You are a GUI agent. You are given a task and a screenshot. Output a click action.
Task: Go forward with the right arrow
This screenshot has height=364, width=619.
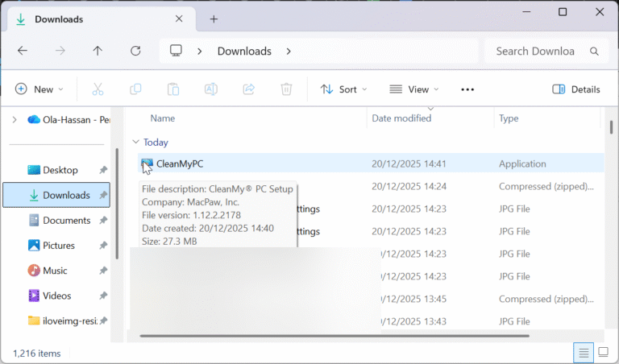click(60, 51)
